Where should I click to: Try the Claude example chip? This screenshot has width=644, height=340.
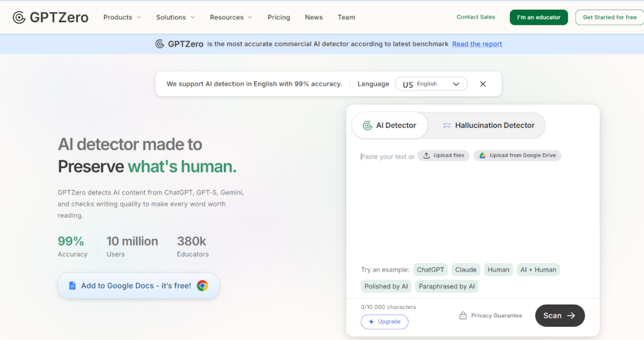465,269
